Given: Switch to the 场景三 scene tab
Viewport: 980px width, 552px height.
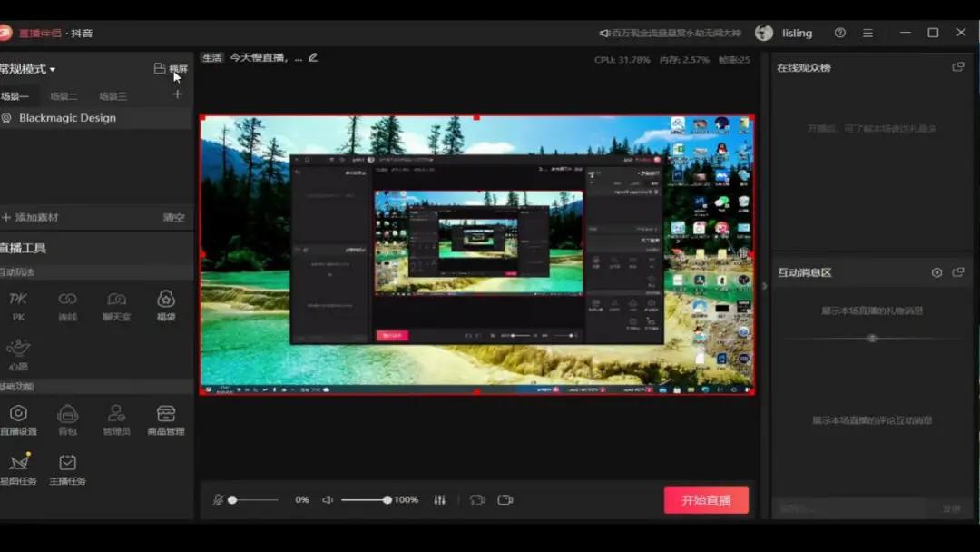Looking at the screenshot, I should tap(113, 96).
